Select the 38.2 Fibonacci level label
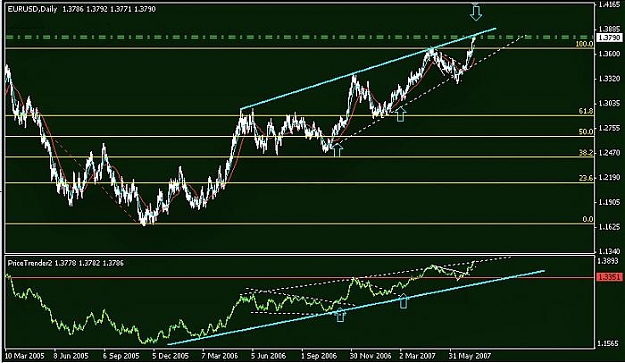The height and width of the screenshot is (363, 625). (x=586, y=153)
